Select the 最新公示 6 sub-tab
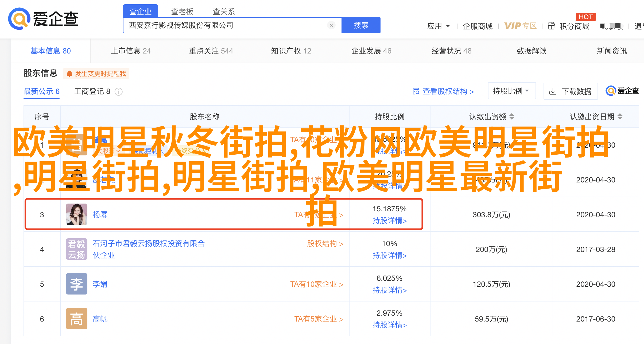644x344 pixels. pos(42,91)
